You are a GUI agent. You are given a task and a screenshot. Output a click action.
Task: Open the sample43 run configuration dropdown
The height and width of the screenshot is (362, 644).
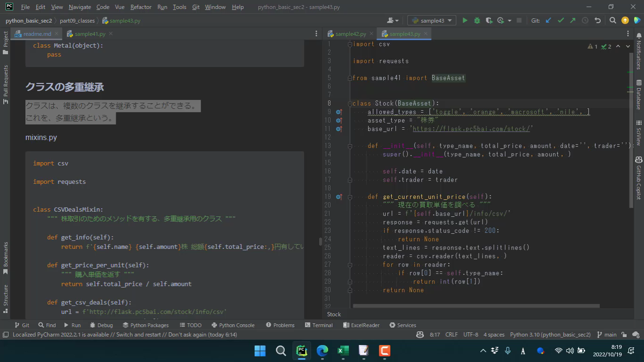pyautogui.click(x=432, y=20)
